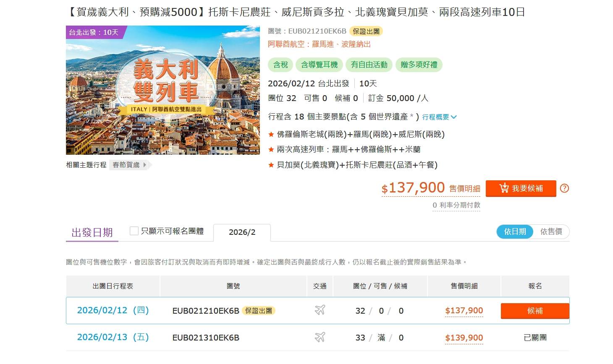The image size is (613, 364).
Task: Click the question mark help icon
Action: click(564, 188)
